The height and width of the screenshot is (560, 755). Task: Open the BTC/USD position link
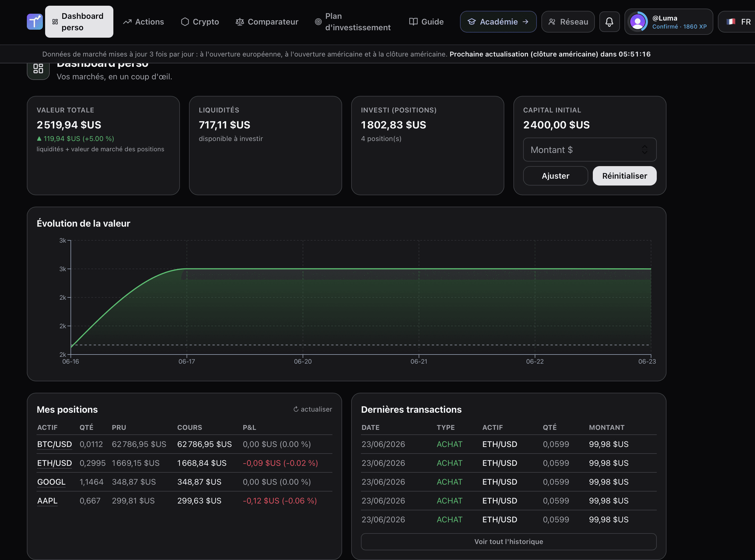(x=54, y=444)
